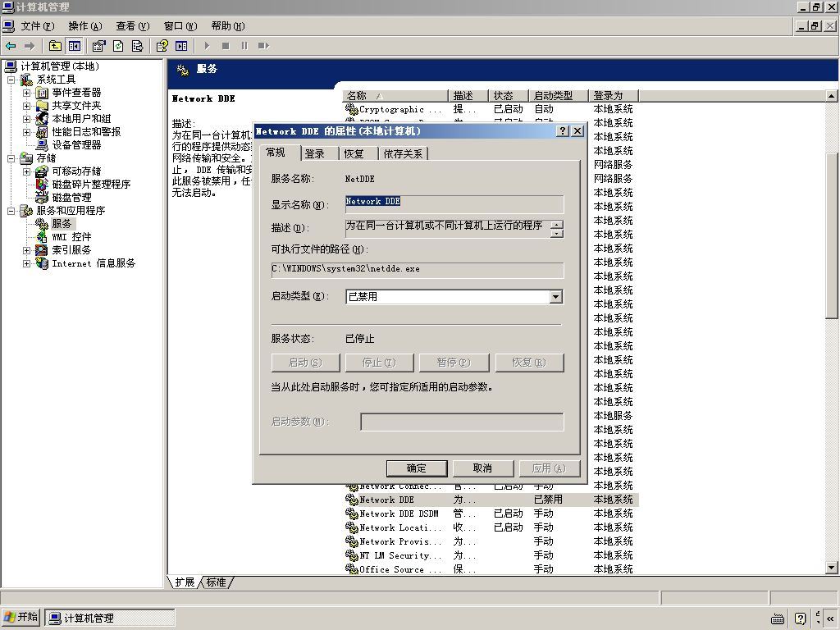This screenshot has height=630, width=840.
Task: Collapse the 系统工具 tree node
Action: (x=11, y=80)
